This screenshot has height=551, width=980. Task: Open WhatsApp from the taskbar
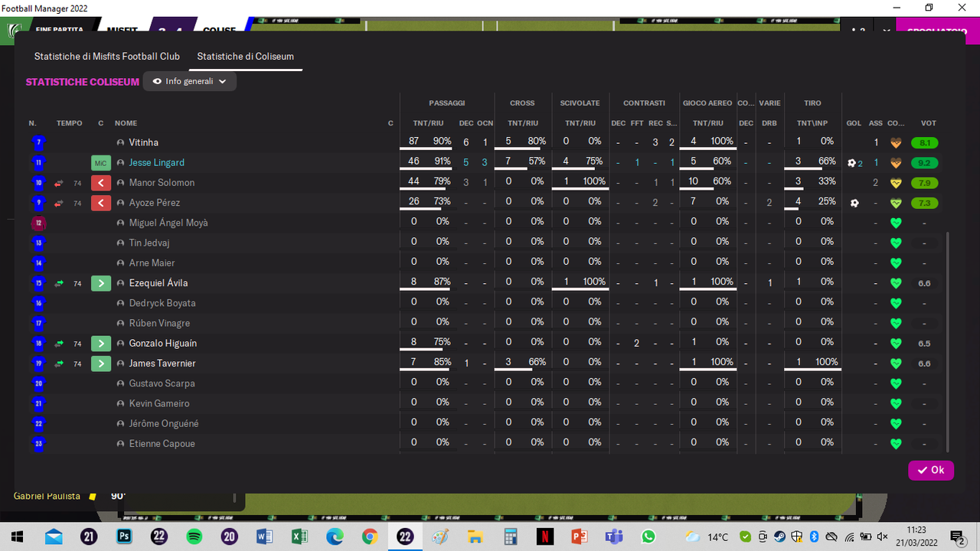[x=649, y=536]
